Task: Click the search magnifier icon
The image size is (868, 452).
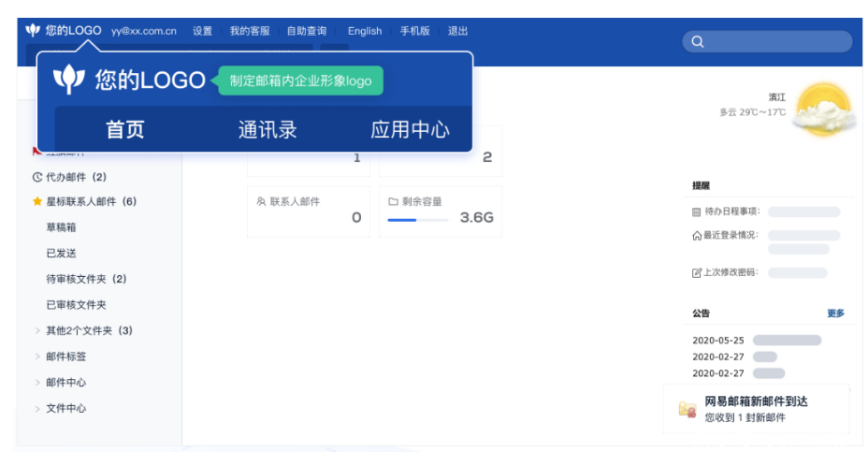Action: point(698,42)
